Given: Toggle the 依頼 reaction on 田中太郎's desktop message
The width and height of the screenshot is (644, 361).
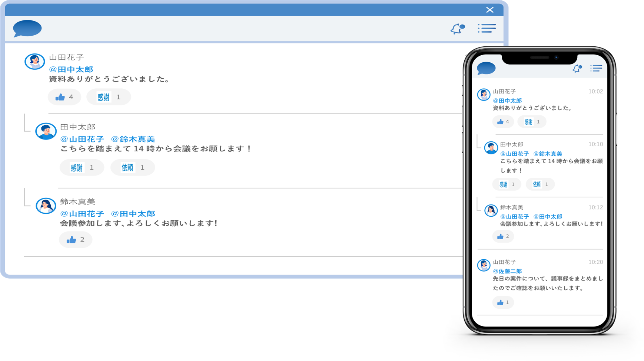Looking at the screenshot, I should pyautogui.click(x=132, y=168).
